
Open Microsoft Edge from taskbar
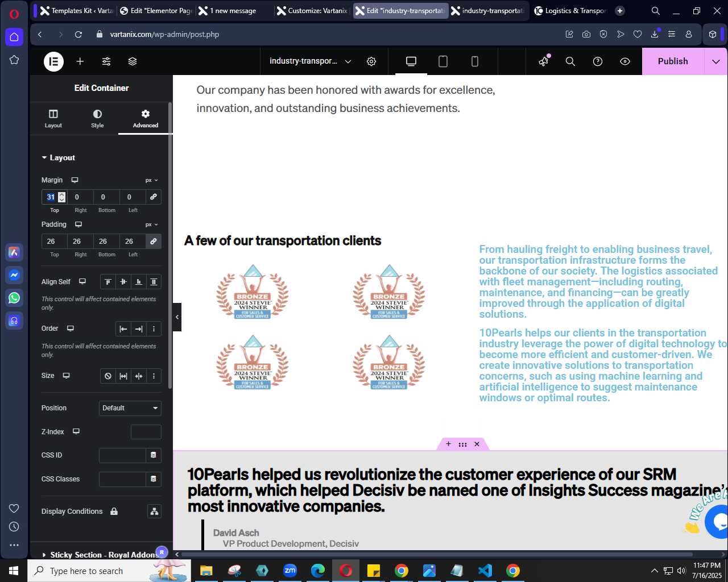(x=318, y=571)
